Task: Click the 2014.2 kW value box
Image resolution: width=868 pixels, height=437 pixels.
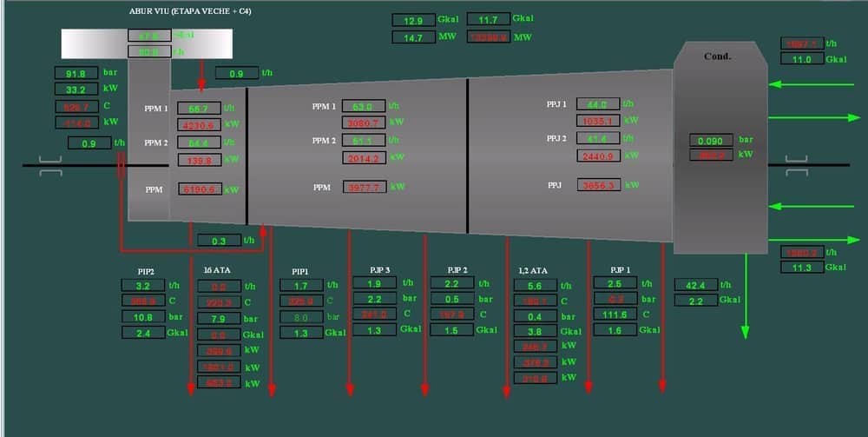Action: pyautogui.click(x=364, y=158)
